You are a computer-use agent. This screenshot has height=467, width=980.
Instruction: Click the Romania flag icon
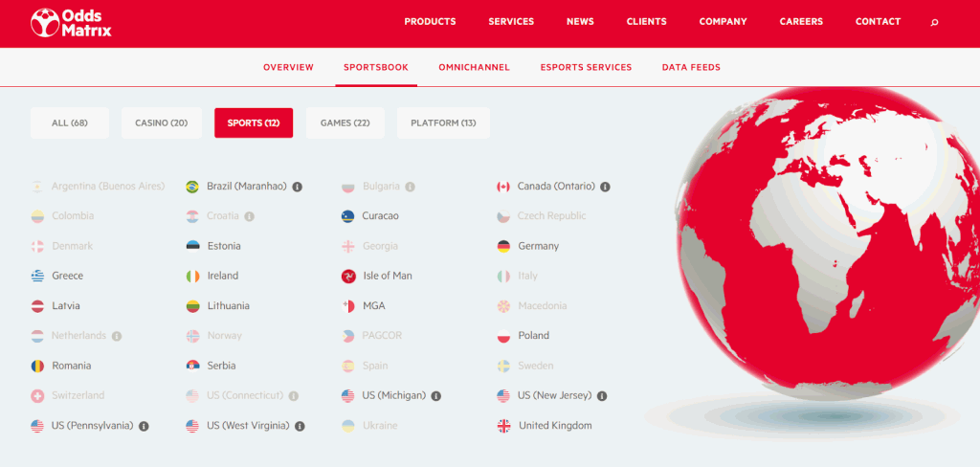pos(37,366)
